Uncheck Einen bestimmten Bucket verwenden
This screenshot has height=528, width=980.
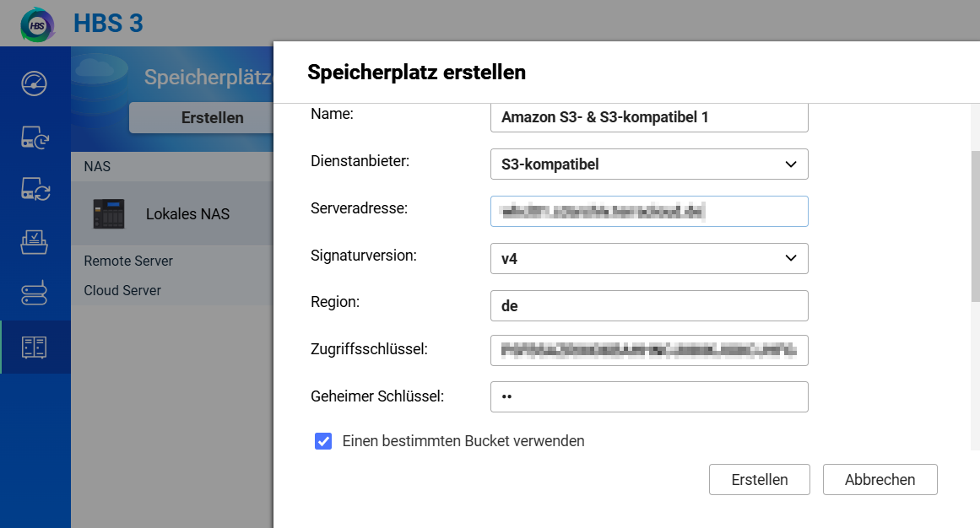(323, 441)
